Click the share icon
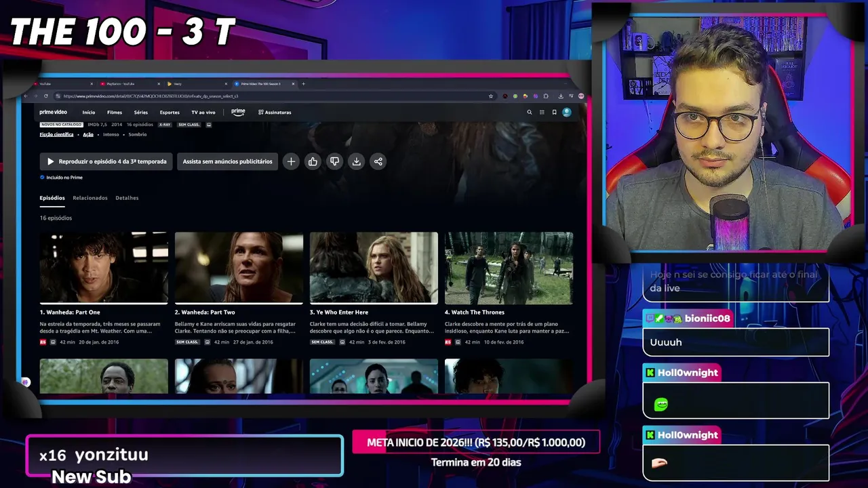This screenshot has height=488, width=868. tap(378, 161)
